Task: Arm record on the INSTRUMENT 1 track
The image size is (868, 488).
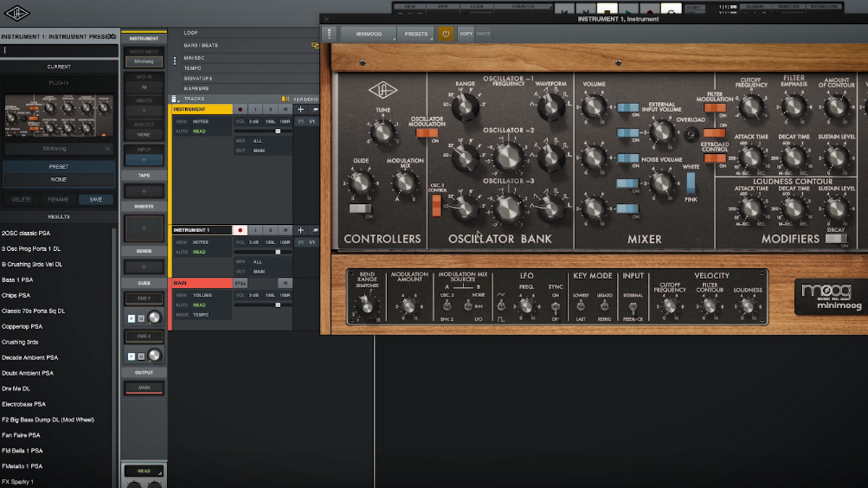Action: [241, 230]
